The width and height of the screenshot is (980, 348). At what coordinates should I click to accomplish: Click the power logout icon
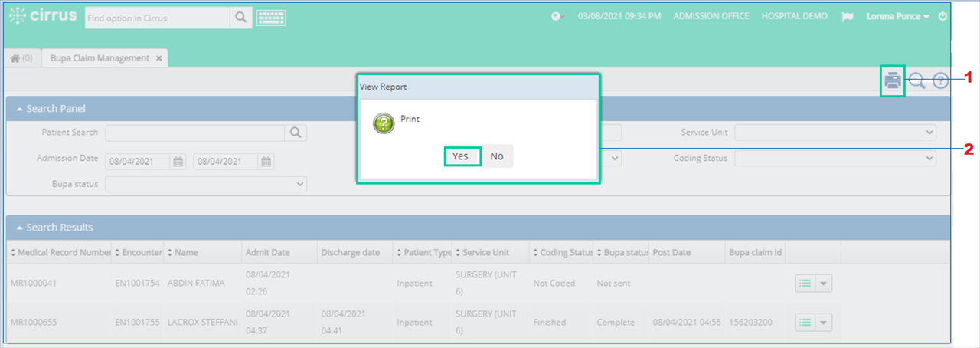942,16
